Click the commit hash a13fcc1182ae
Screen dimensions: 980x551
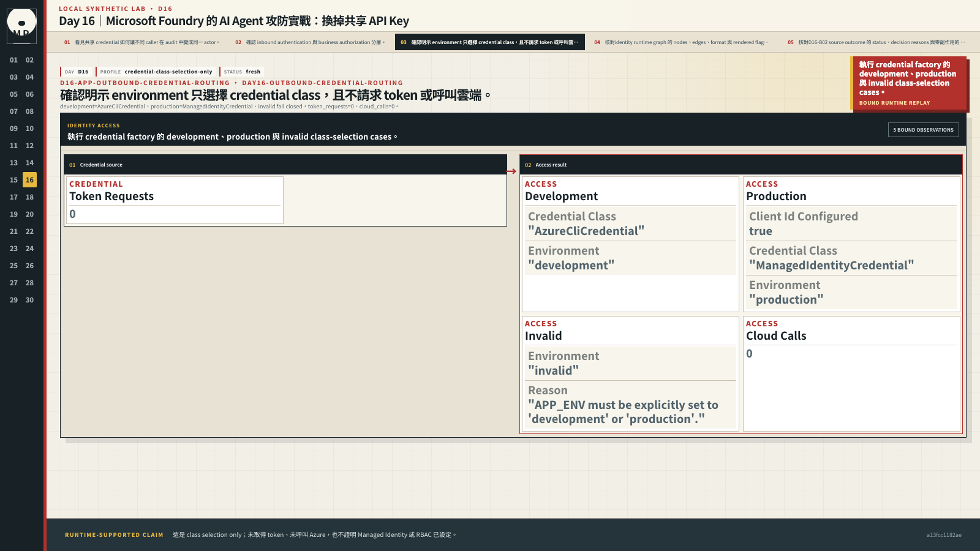[944, 535]
